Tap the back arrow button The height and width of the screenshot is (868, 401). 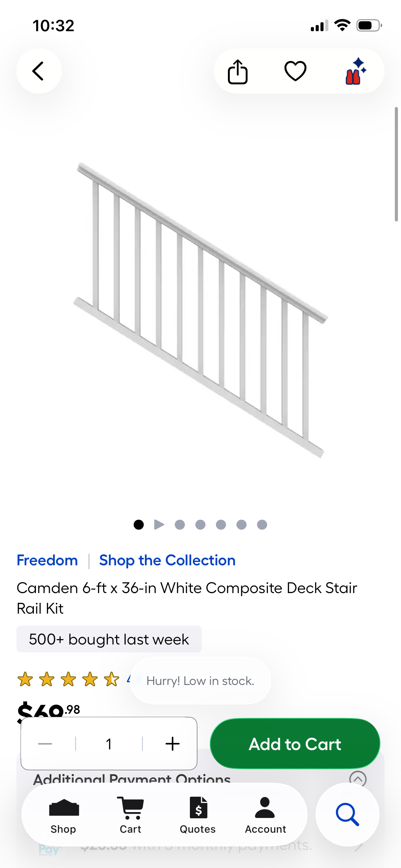tap(39, 71)
